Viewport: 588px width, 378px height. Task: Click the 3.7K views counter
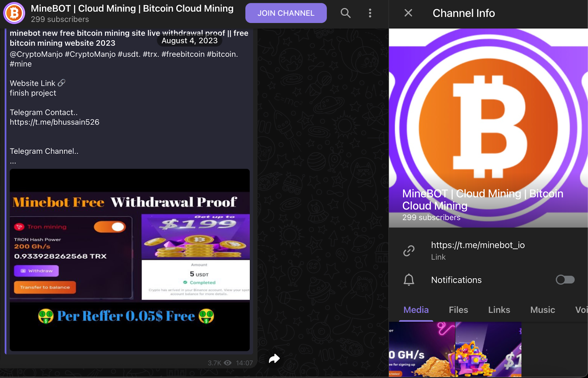(214, 363)
